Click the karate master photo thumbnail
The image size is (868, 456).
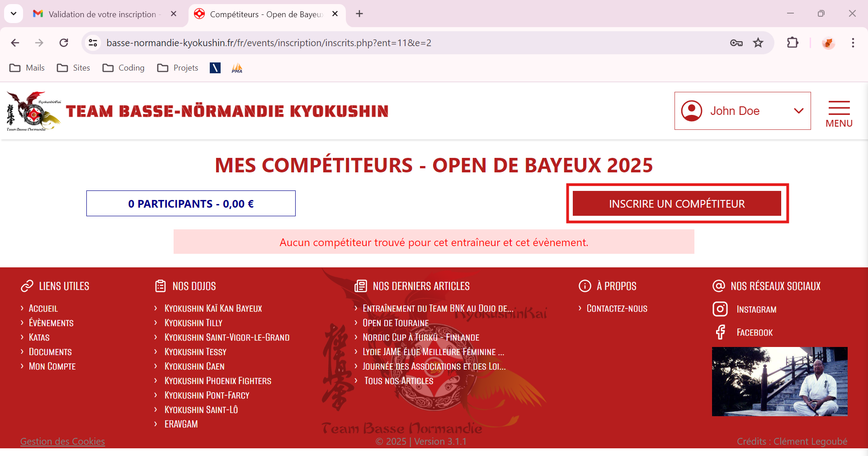779,381
